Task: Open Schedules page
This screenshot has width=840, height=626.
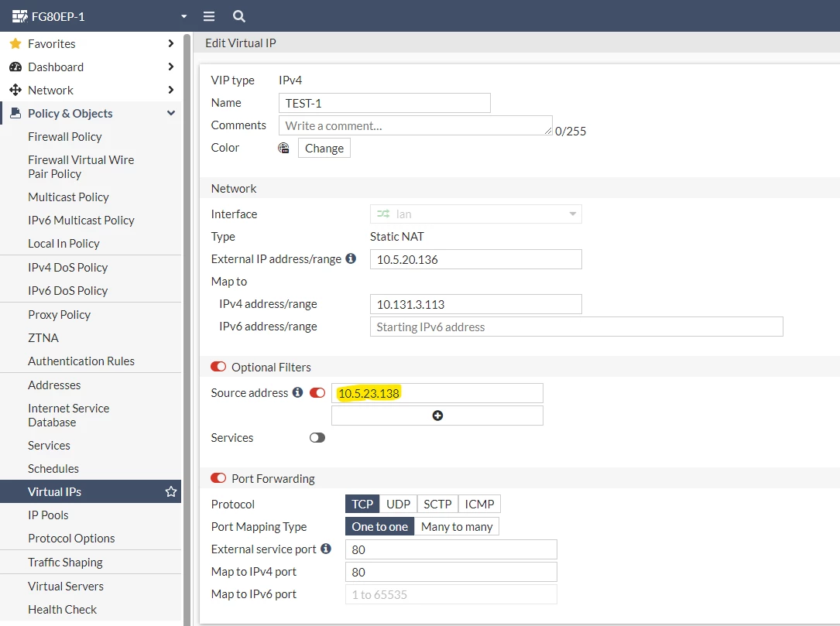Action: coord(53,469)
